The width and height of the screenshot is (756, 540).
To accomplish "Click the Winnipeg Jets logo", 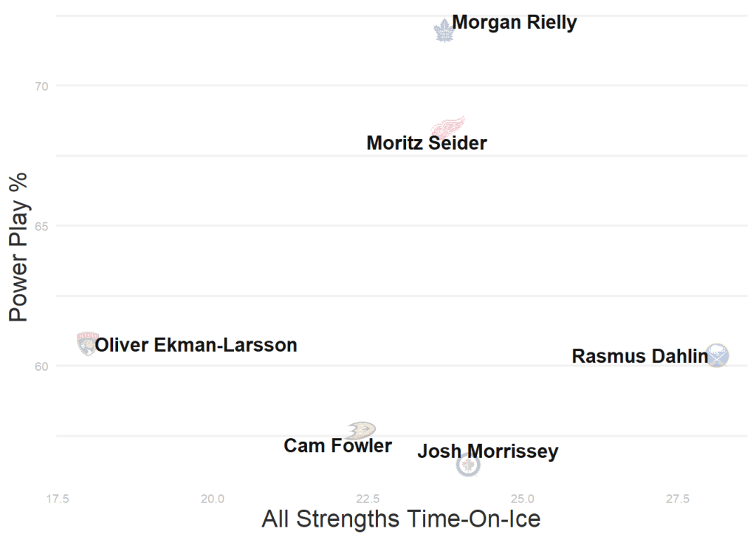I will click(x=468, y=465).
